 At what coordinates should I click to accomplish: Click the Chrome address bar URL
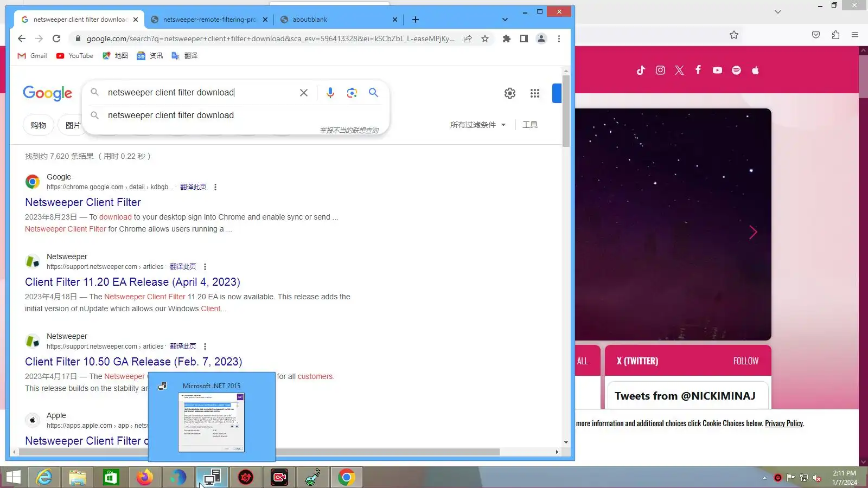270,38
